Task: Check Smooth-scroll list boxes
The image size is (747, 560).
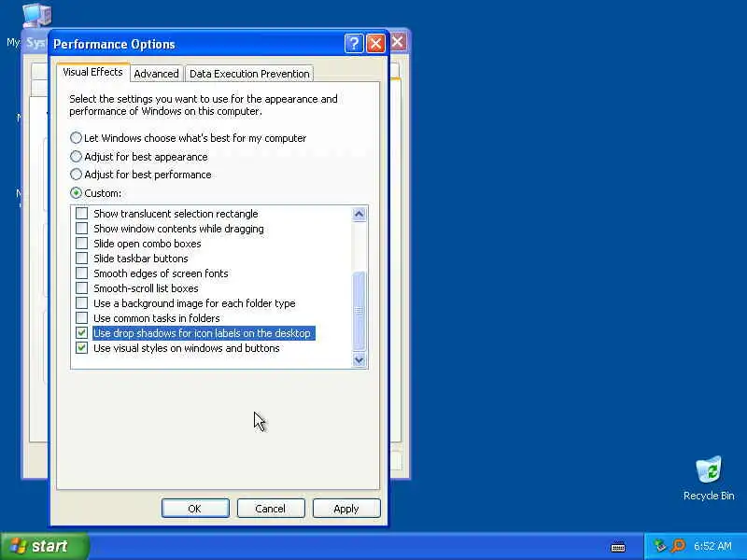Action: tap(82, 288)
